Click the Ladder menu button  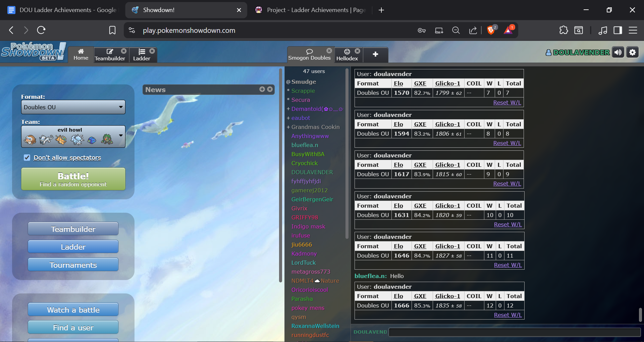pos(73,247)
